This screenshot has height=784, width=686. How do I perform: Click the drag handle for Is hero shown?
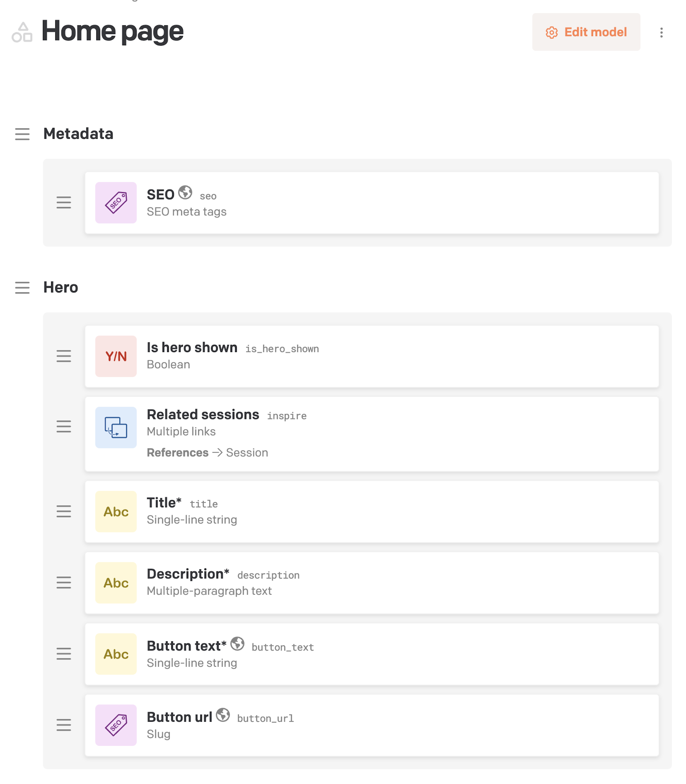click(x=64, y=356)
